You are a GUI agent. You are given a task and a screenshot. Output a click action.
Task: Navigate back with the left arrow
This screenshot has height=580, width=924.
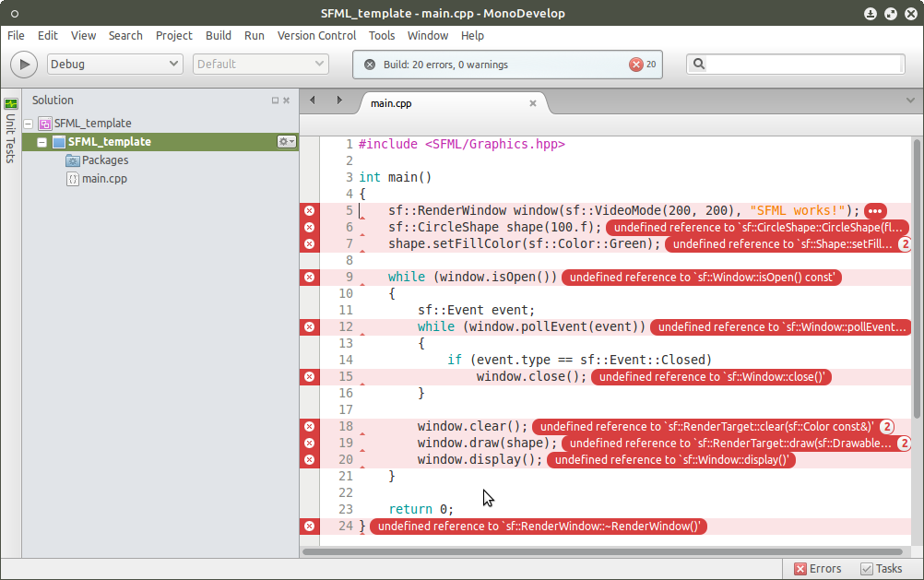[x=313, y=101]
